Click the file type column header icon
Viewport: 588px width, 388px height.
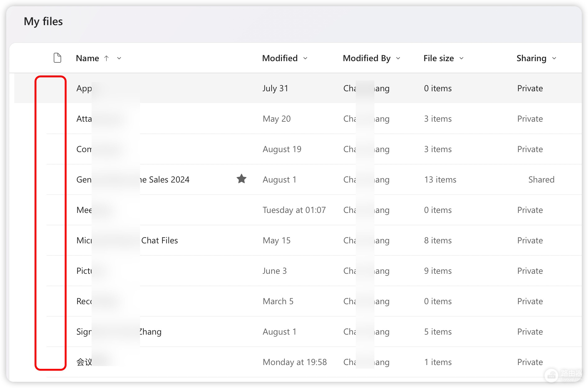[57, 58]
